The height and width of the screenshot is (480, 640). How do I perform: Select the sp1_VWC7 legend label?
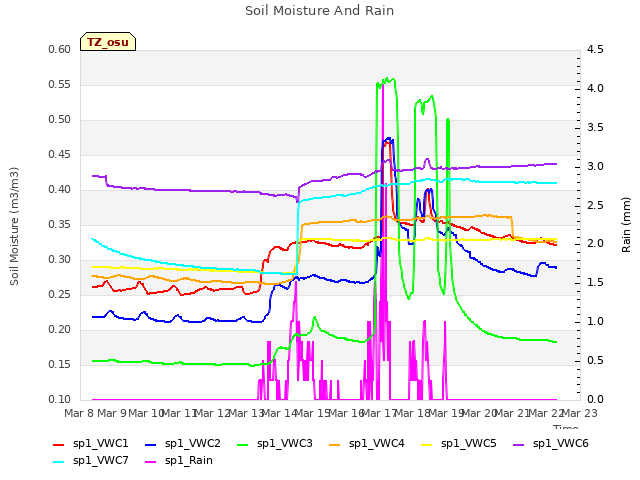[x=100, y=461]
